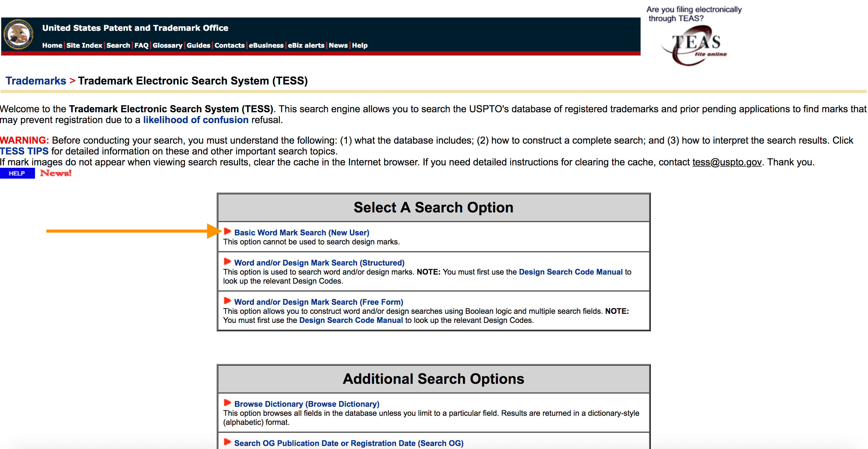
Task: Click red arrow beside Browse Dictionary
Action: coord(227,403)
